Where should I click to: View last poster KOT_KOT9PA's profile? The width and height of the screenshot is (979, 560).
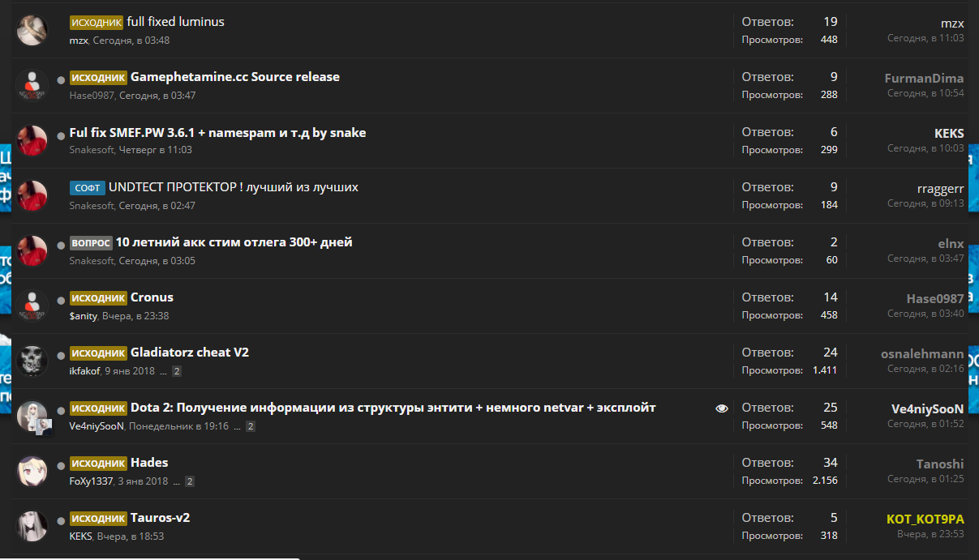[x=925, y=519]
